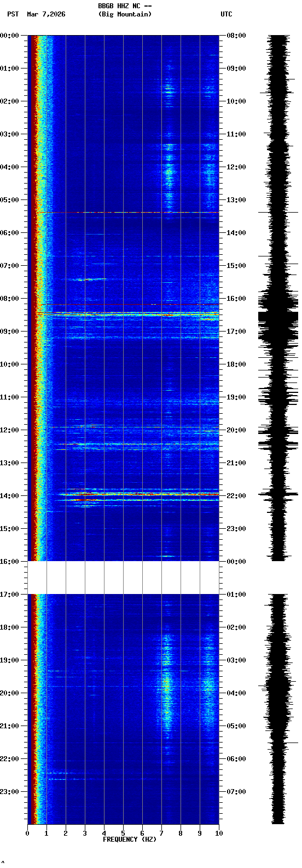
Task: Click the 04:00 PST time label
Action: (x=9, y=167)
